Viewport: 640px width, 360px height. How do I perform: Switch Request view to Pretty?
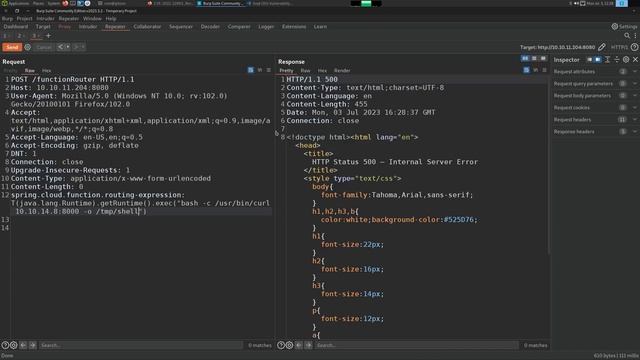click(10, 71)
